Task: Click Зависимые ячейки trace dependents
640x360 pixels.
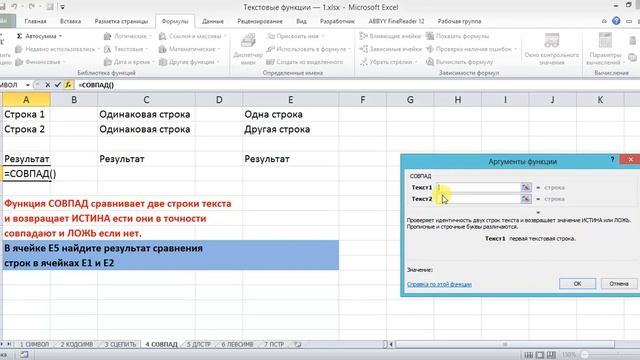Action: tap(391, 49)
